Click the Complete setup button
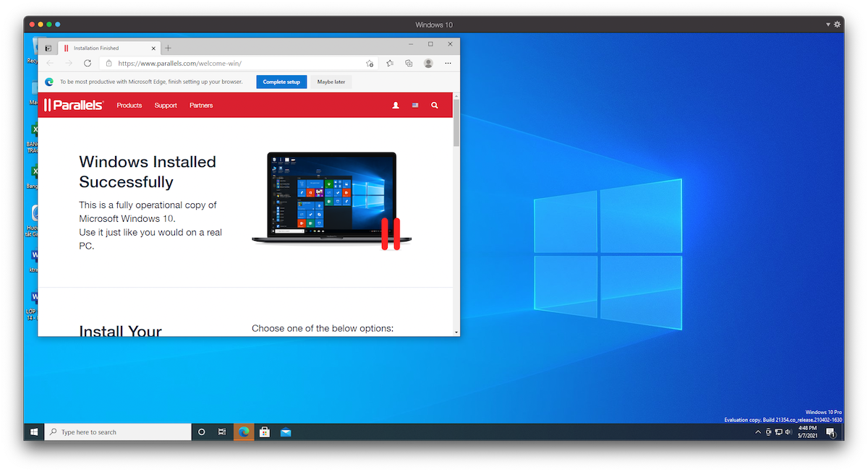 [x=281, y=81]
